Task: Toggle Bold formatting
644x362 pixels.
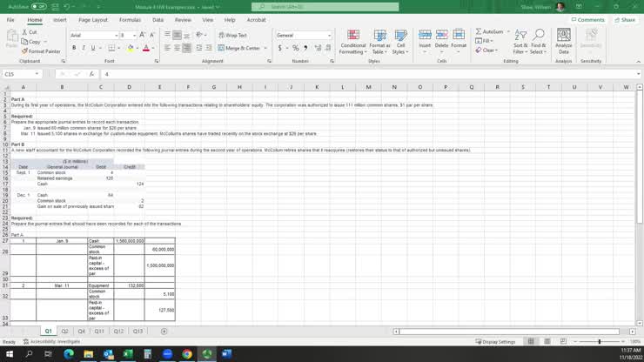Action: 74,48
